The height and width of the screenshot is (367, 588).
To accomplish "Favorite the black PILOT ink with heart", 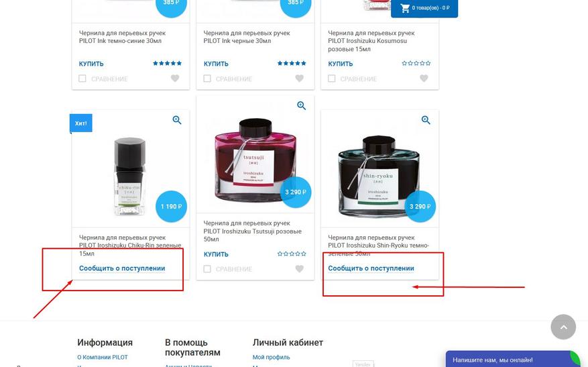I will tap(299, 78).
